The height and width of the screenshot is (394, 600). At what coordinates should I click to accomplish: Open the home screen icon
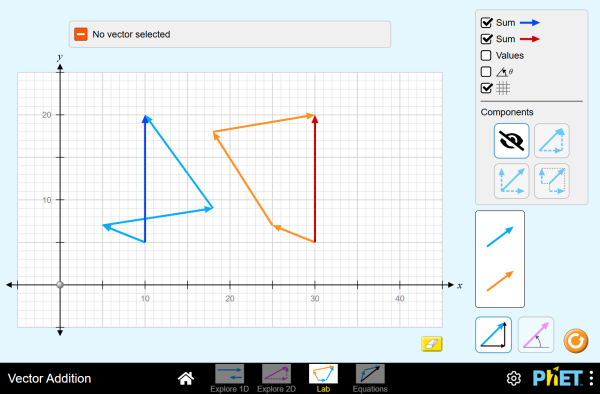coord(186,378)
